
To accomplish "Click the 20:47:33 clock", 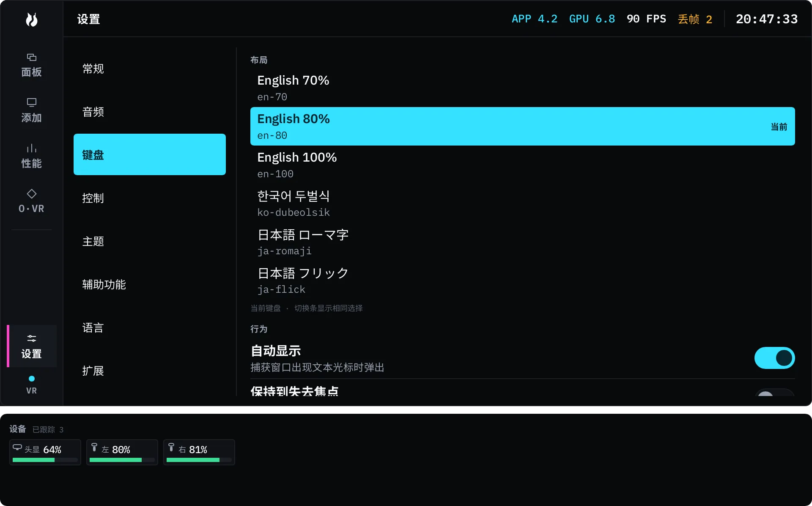I will (767, 19).
